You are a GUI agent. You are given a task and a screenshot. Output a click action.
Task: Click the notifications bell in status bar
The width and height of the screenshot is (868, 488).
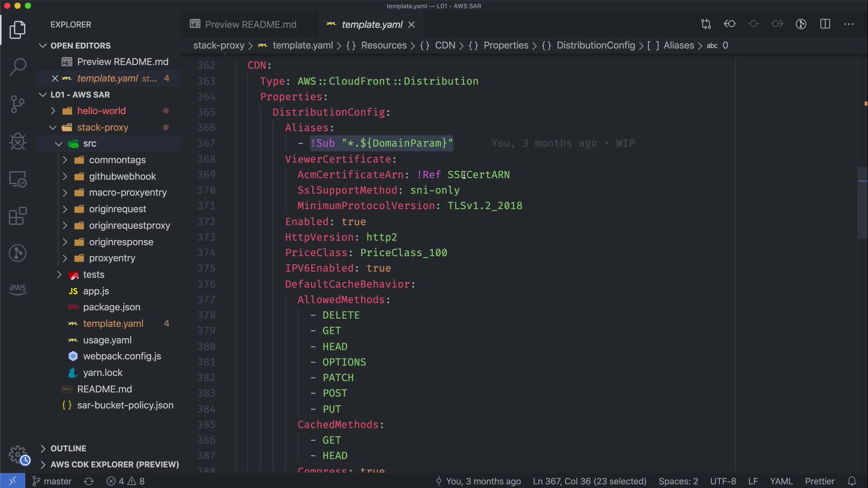852,481
